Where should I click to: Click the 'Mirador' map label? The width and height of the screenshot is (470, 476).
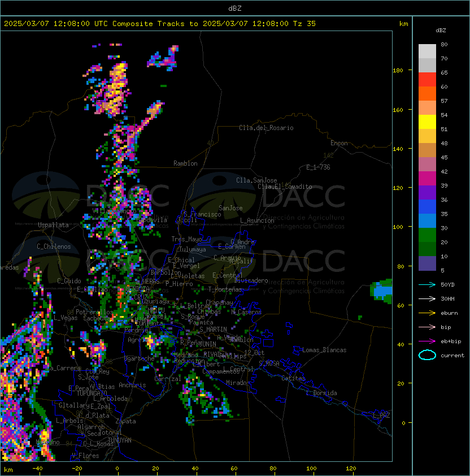(x=238, y=383)
